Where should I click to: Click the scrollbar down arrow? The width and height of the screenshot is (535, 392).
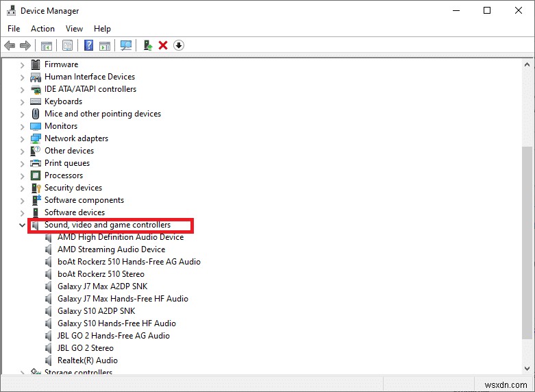click(527, 369)
